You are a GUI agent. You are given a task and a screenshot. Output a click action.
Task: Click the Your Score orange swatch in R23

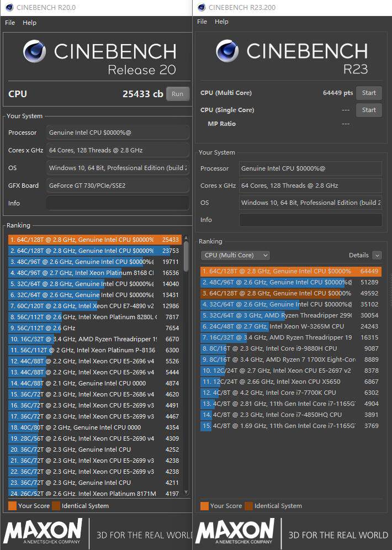tap(204, 506)
